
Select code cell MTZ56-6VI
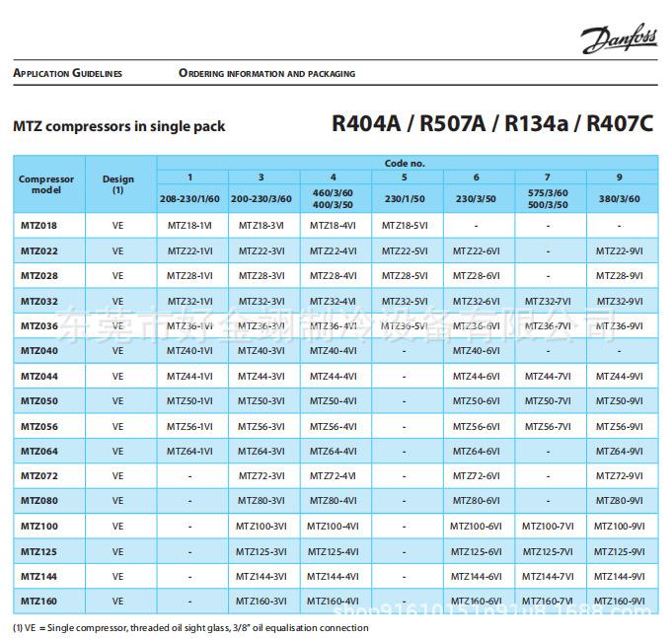(x=477, y=426)
